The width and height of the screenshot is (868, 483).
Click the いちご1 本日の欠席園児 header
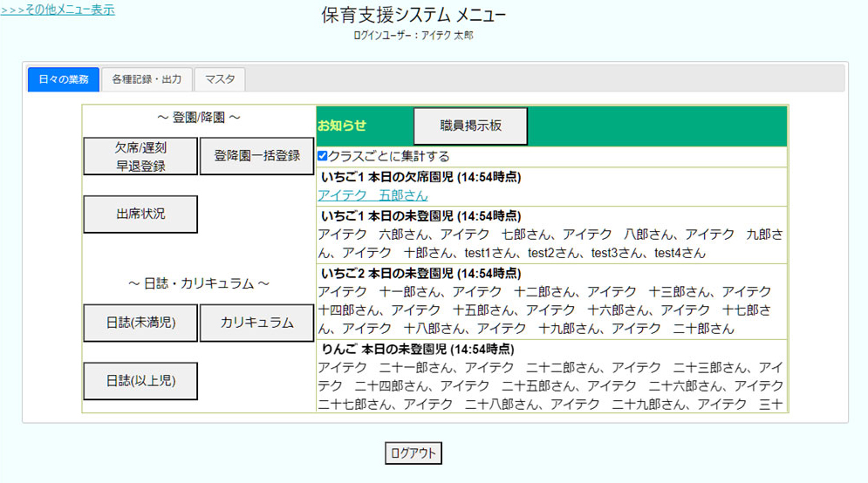(420, 177)
